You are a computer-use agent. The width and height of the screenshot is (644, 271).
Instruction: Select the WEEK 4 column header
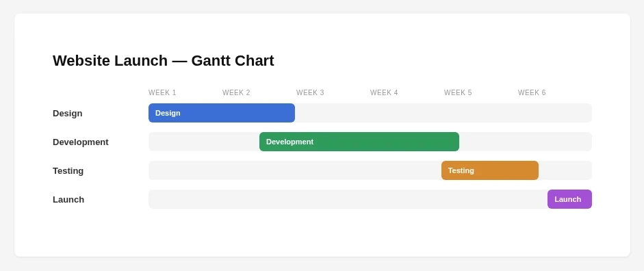(x=384, y=93)
